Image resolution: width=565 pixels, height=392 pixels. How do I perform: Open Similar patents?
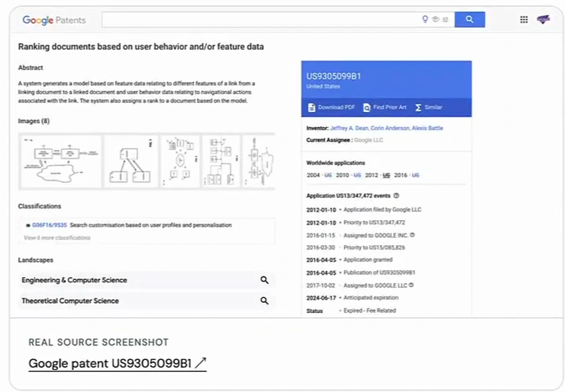429,107
